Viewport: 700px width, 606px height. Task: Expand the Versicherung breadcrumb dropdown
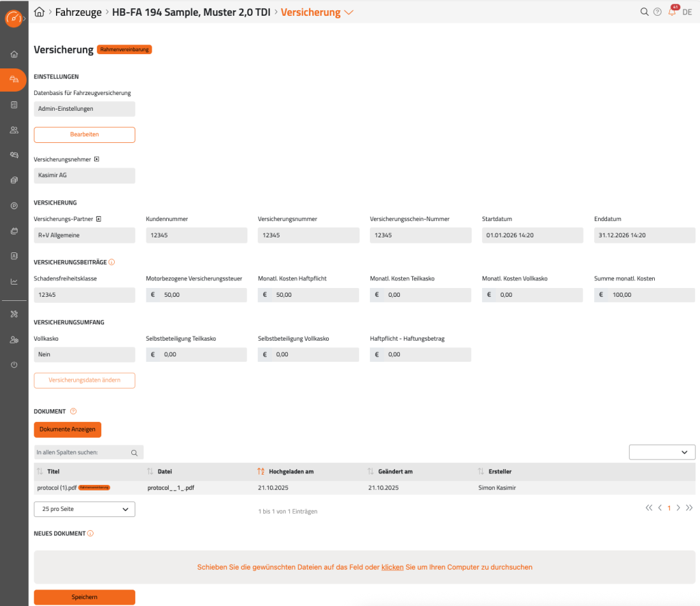tap(349, 12)
